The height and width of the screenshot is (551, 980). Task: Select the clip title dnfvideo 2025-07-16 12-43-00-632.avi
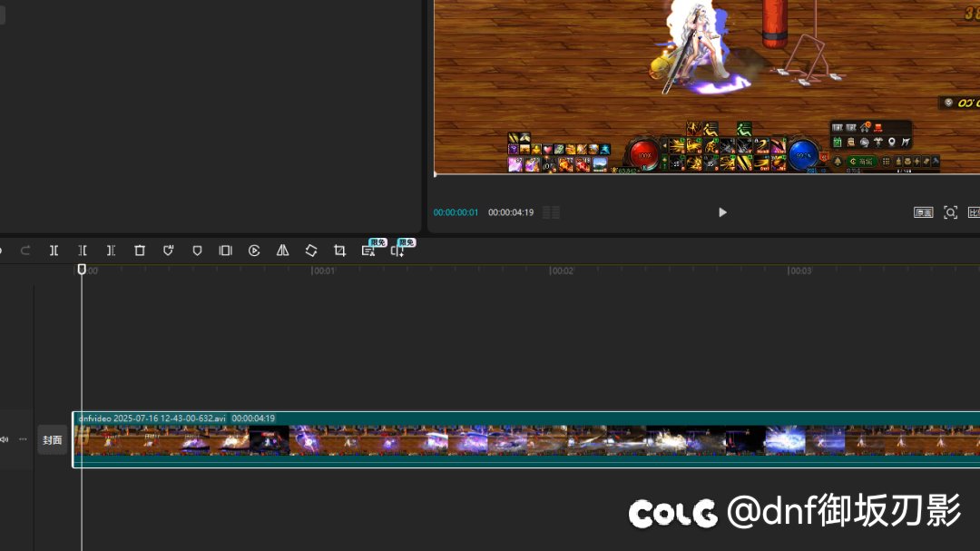[152, 418]
